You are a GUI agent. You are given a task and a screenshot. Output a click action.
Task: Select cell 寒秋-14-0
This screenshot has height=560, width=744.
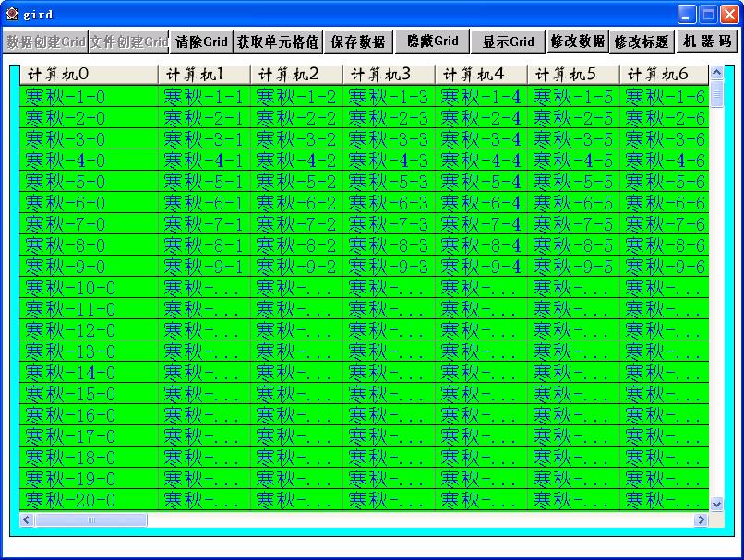(89, 372)
